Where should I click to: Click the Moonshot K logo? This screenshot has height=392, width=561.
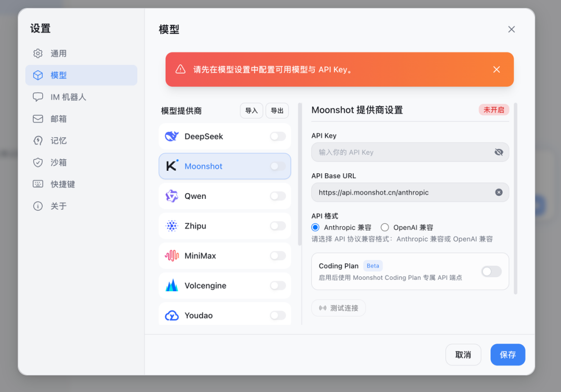(172, 166)
